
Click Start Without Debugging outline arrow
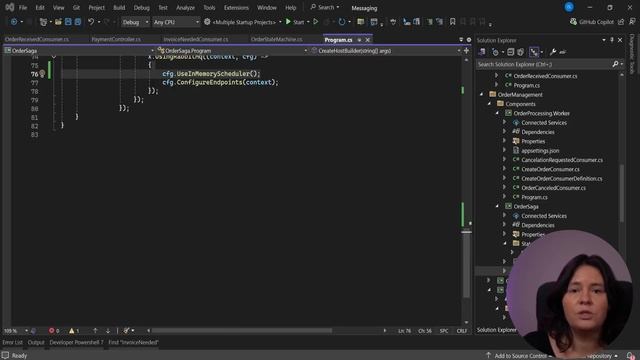pos(316,22)
